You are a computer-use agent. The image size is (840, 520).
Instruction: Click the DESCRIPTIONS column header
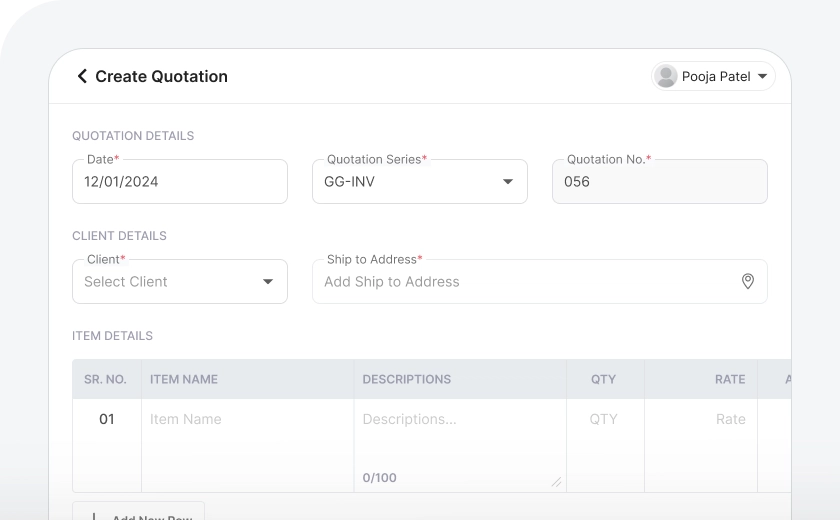[x=406, y=379]
